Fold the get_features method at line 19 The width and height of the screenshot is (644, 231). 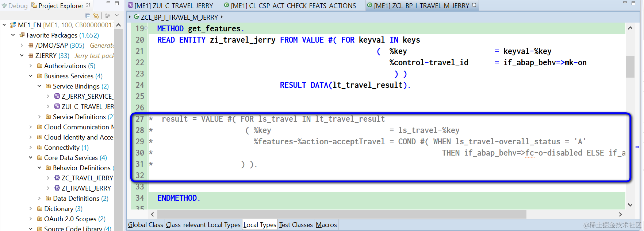146,28
